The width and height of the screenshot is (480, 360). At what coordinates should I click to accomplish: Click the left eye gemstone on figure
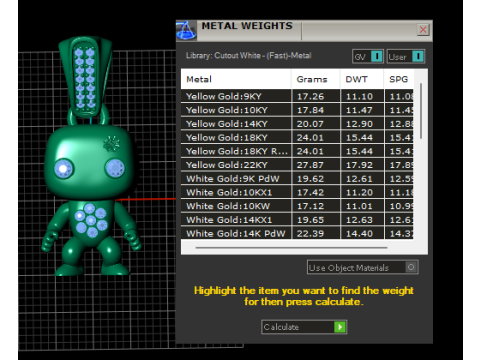point(64,168)
